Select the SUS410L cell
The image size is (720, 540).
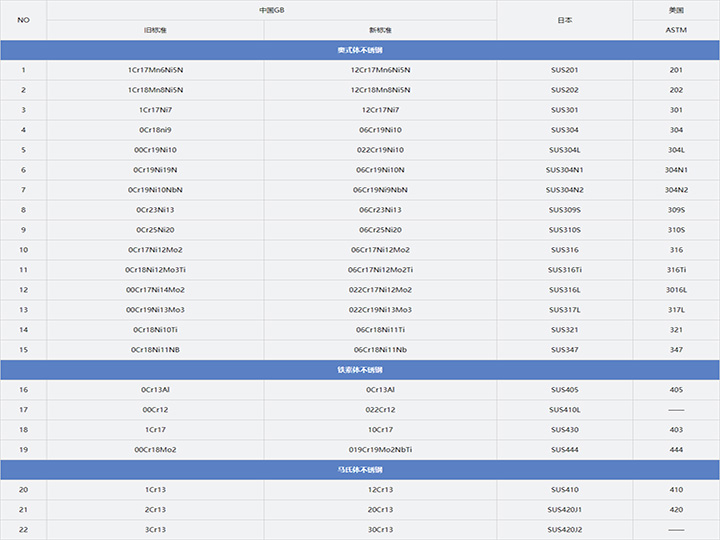click(564, 410)
